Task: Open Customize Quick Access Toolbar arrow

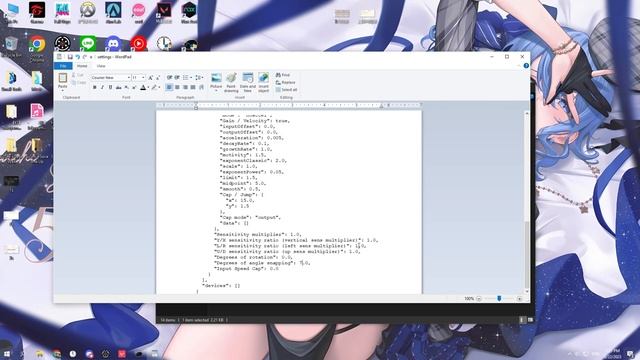Action: click(x=91, y=57)
